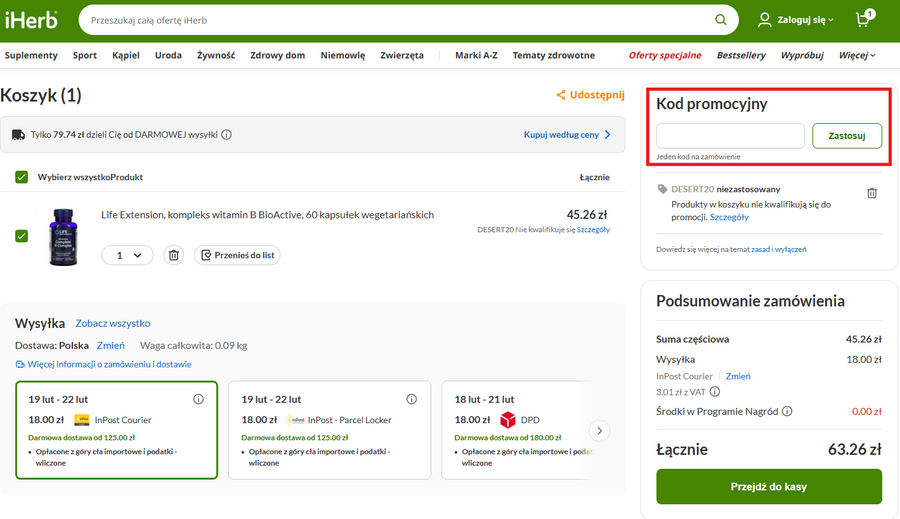Click info icon beside Środki w Programie Nagród
This screenshot has width=900, height=519.
coord(787,411)
